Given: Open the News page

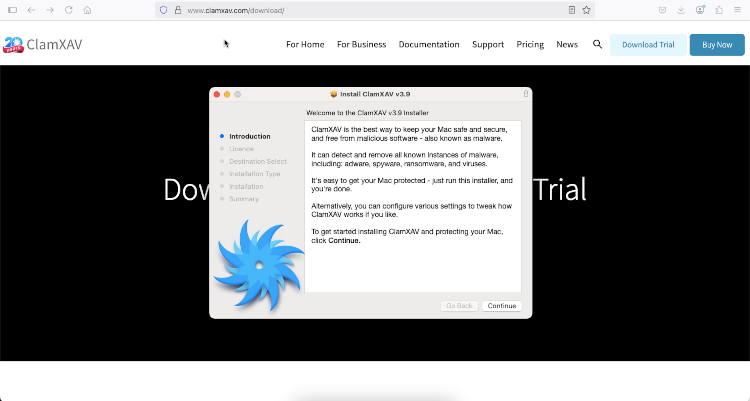Looking at the screenshot, I should (567, 45).
